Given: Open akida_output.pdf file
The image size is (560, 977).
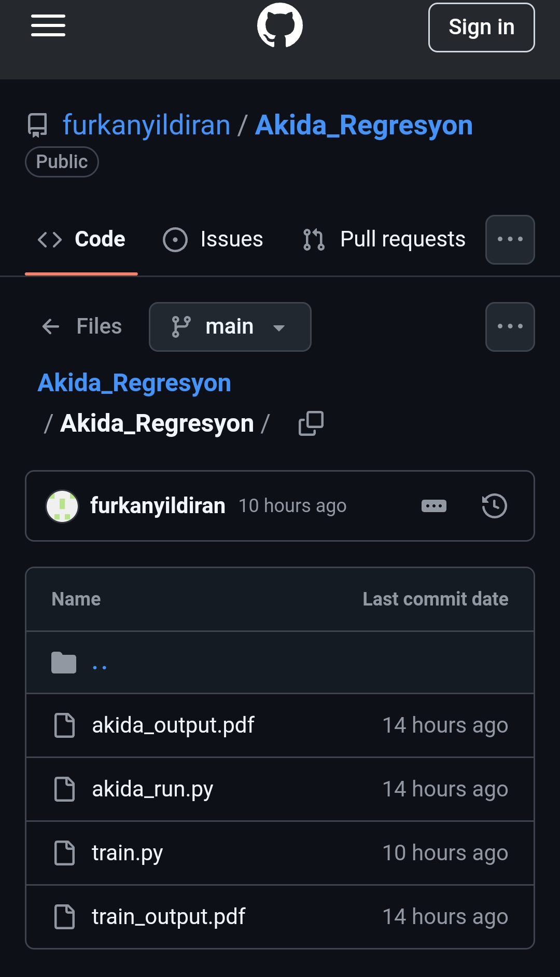Looking at the screenshot, I should pos(173,725).
